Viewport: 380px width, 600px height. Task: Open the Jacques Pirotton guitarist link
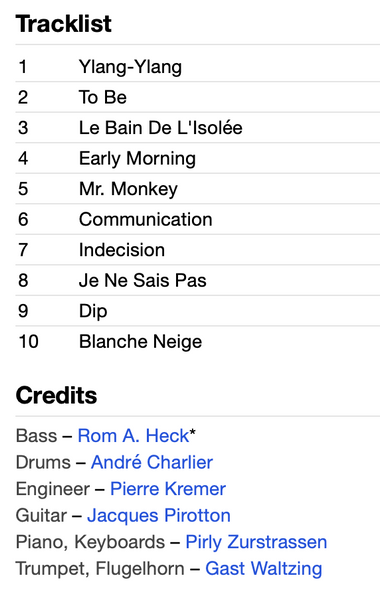click(159, 515)
